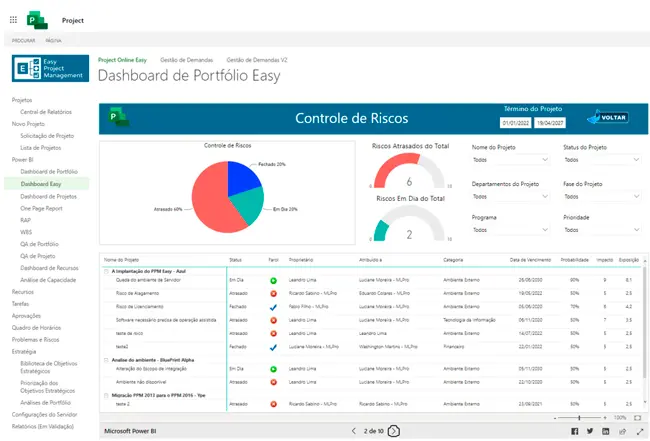
Task: Click the red Farol icon for Risco de Alagamento
Action: tap(273, 293)
